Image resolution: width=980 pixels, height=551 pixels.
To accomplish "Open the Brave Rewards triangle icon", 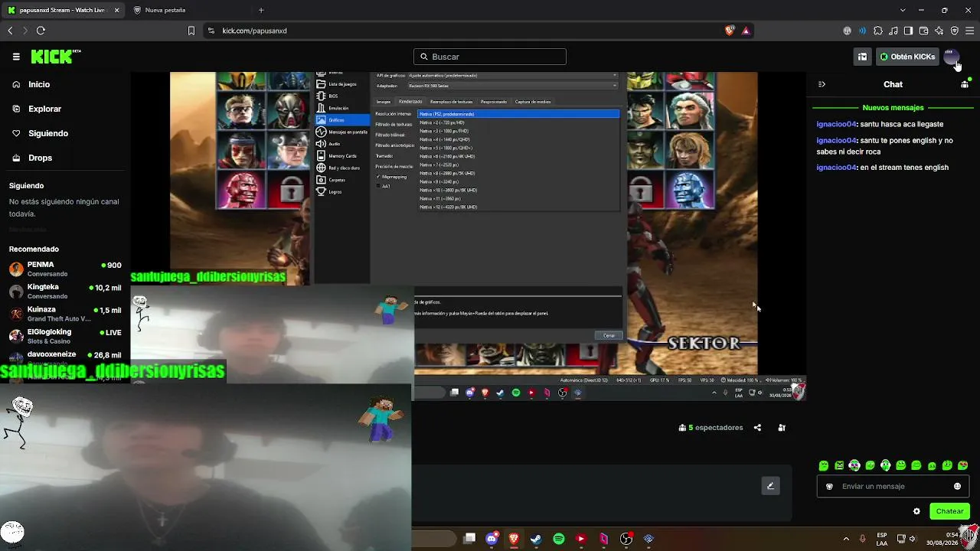I will (746, 31).
